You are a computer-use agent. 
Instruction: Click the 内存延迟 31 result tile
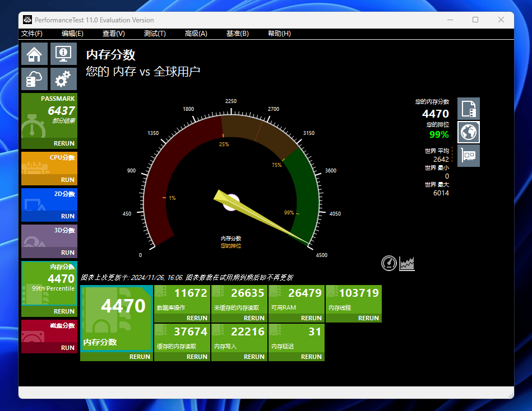297,338
